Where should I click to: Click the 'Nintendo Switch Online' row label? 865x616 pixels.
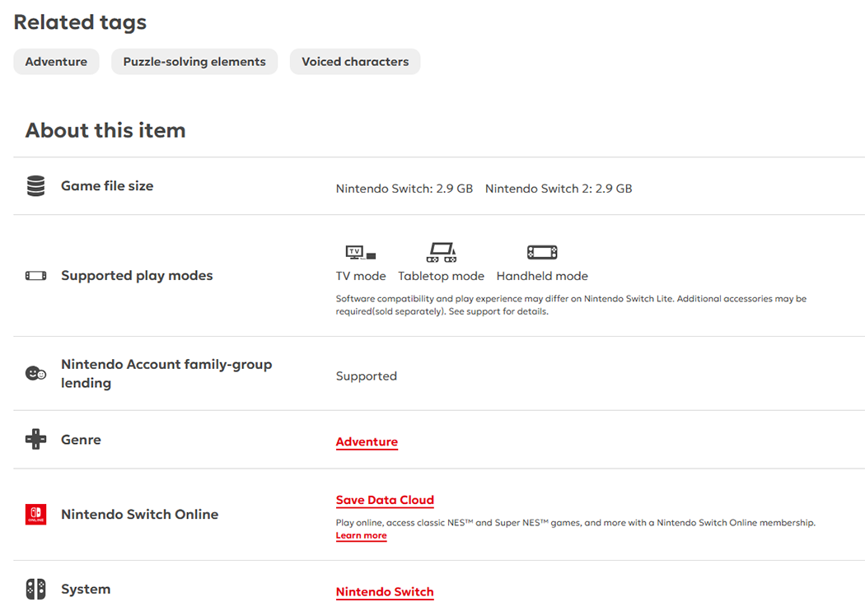point(139,514)
